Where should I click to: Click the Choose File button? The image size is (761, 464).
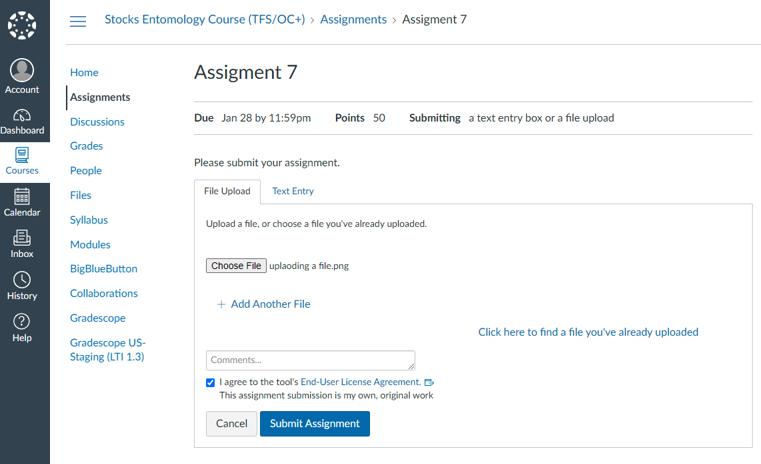pyautogui.click(x=236, y=265)
